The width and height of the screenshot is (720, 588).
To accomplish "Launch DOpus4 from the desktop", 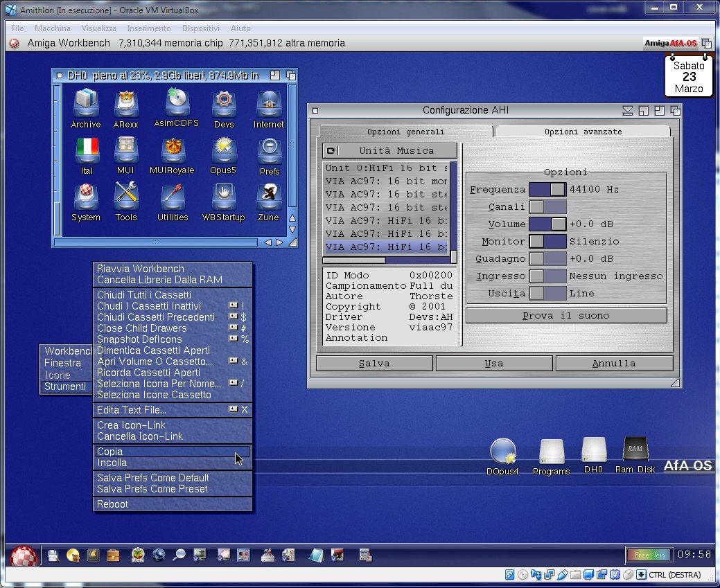I will [502, 452].
